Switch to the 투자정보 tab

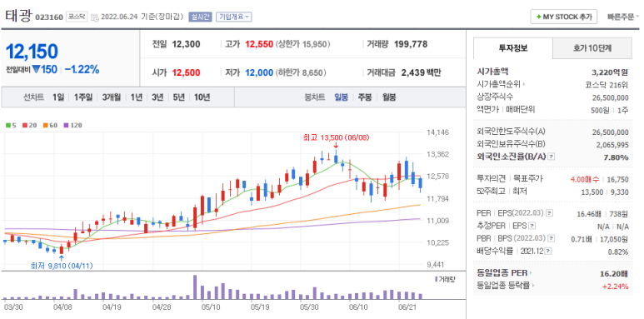(513, 48)
